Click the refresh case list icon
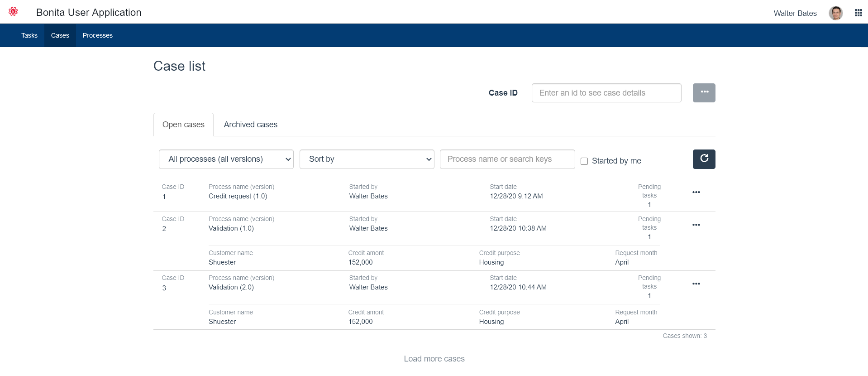868x376 pixels. tap(704, 159)
